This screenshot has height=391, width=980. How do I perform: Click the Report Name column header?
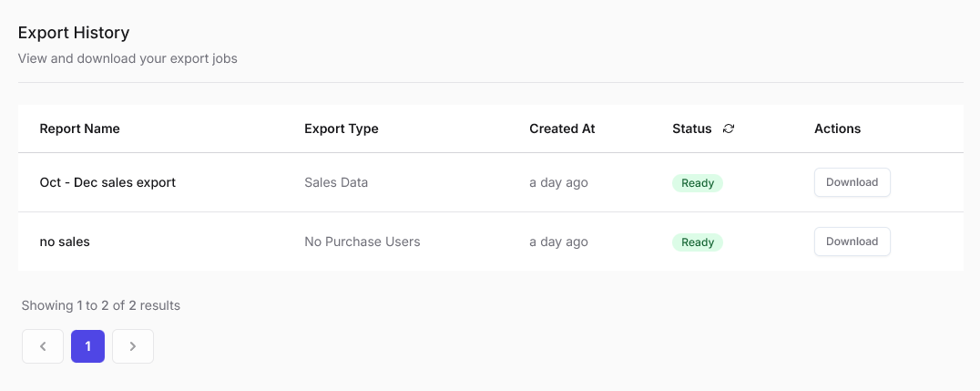[79, 129]
